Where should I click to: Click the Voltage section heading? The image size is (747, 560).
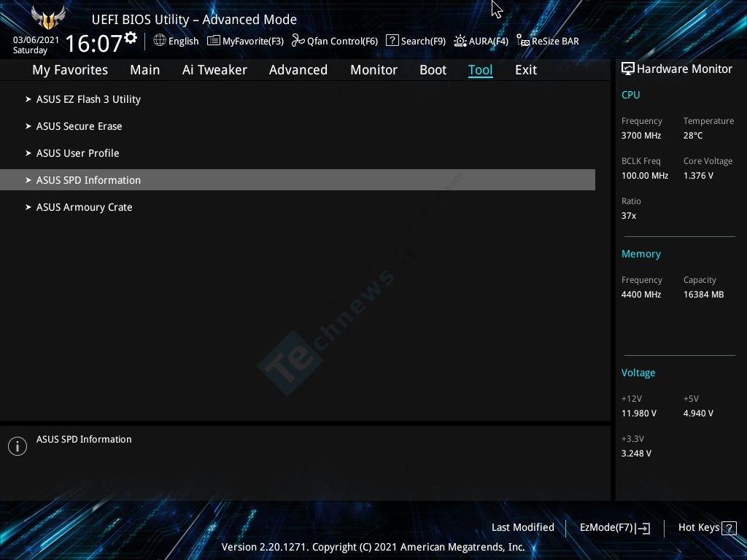(x=638, y=373)
